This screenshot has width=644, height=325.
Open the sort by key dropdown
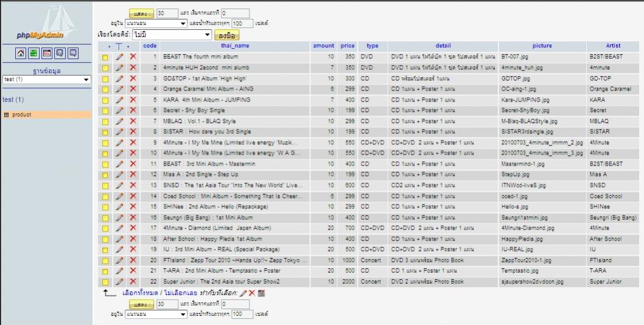172,35
